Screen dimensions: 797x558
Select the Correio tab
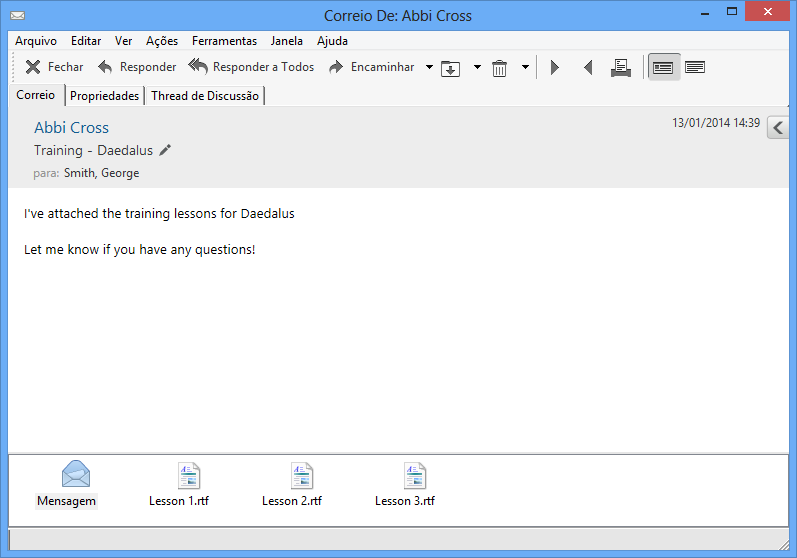[36, 95]
